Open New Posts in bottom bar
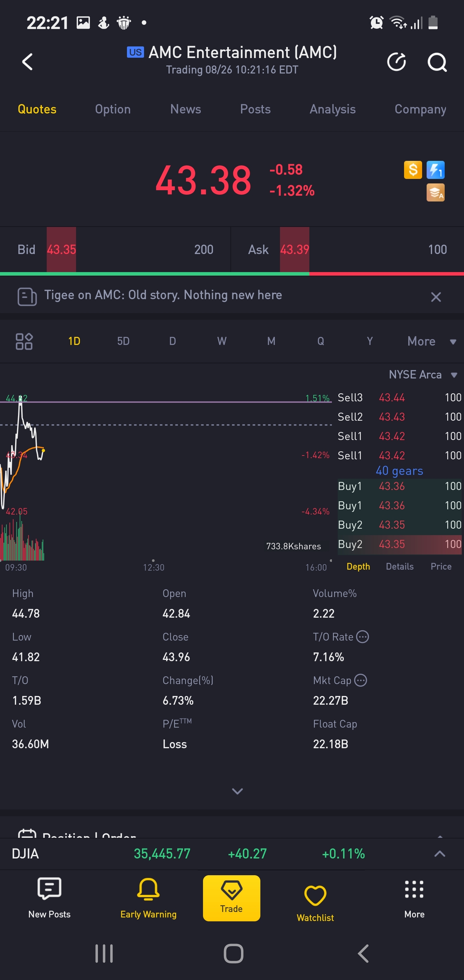Image resolution: width=464 pixels, height=980 pixels. (49, 898)
